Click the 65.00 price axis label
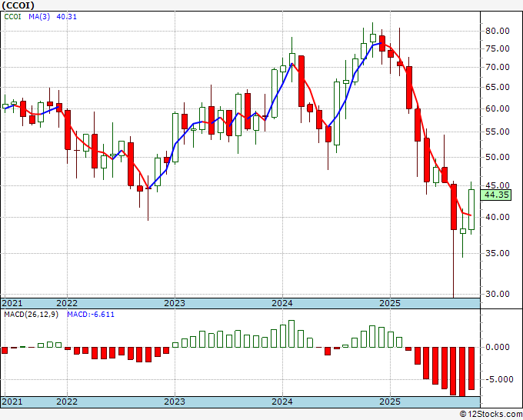Image resolution: width=523 pixels, height=420 pixels. point(498,87)
